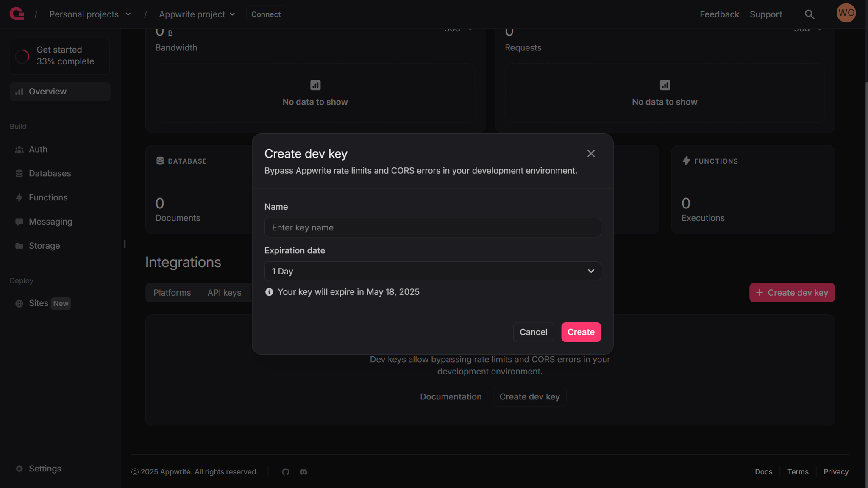Click the Sites globe icon

(19, 303)
